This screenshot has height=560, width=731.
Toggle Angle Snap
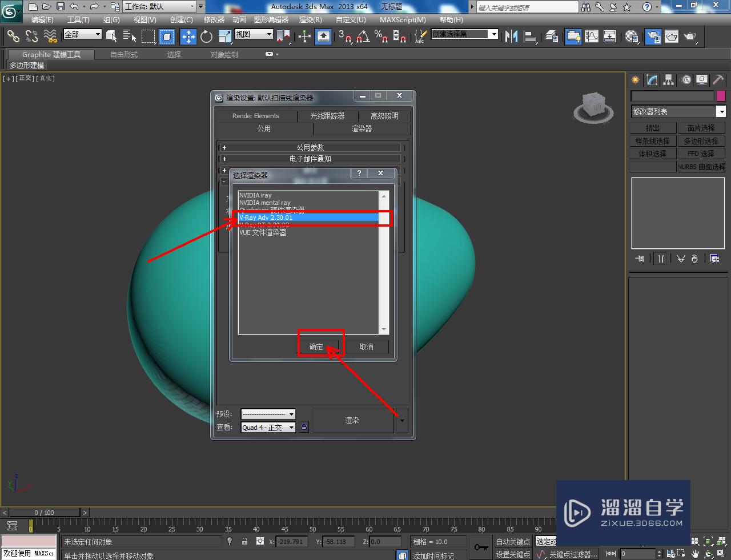tap(363, 37)
